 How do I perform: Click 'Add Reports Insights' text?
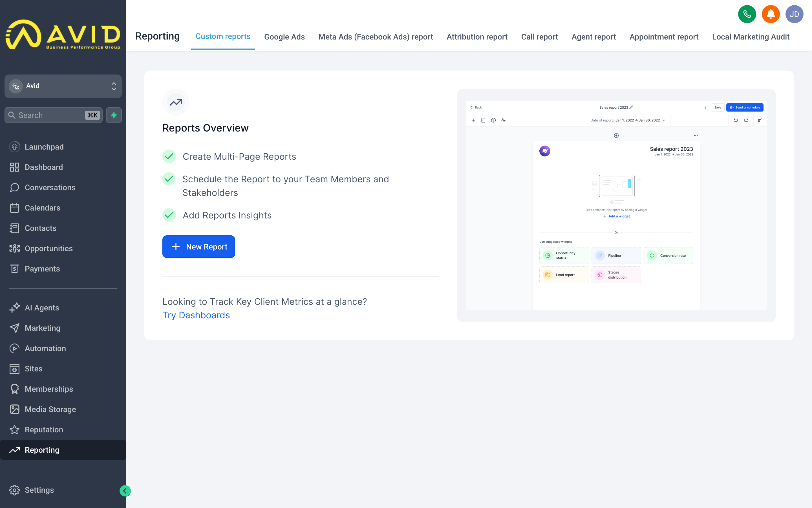pyautogui.click(x=227, y=215)
